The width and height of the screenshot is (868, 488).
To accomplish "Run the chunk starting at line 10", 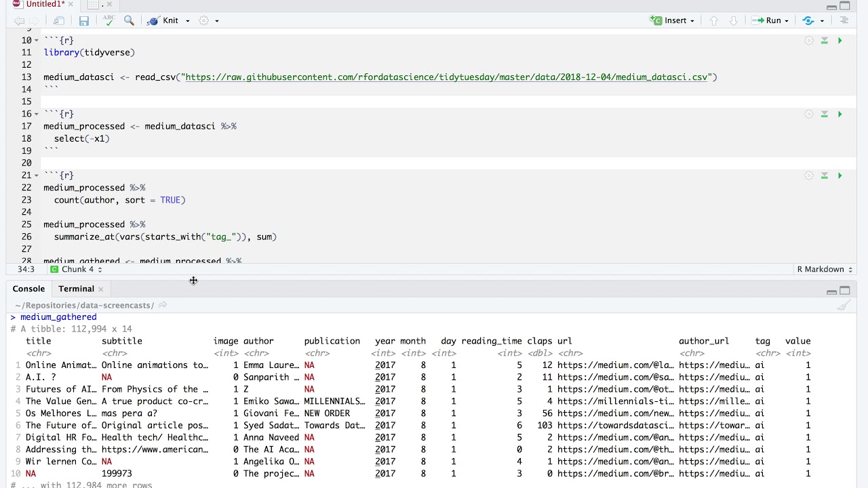I will tap(840, 41).
